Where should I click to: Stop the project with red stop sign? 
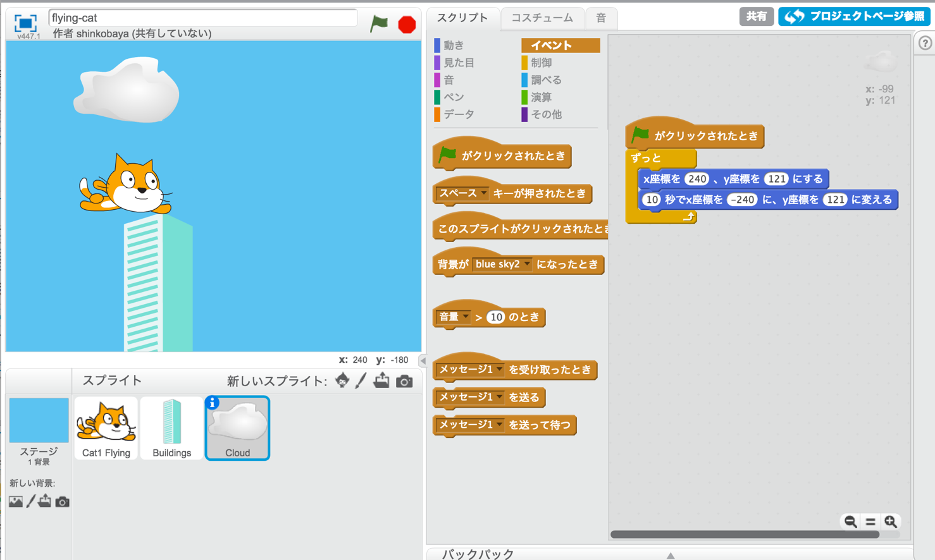tap(407, 25)
